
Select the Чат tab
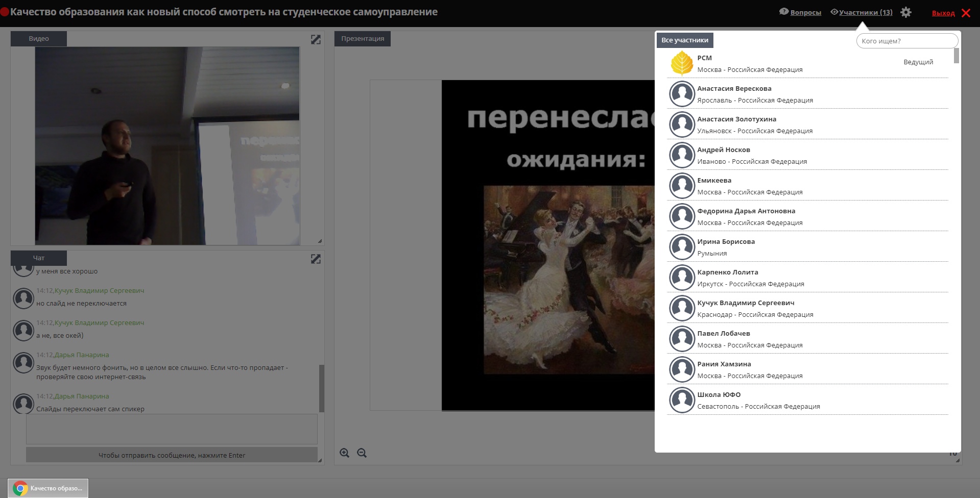tap(39, 258)
